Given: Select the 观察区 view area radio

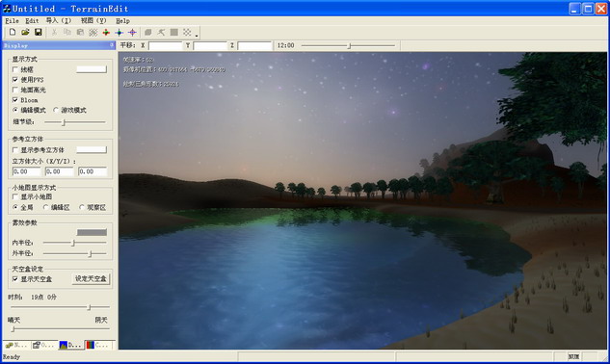Looking at the screenshot, I should click(x=82, y=207).
